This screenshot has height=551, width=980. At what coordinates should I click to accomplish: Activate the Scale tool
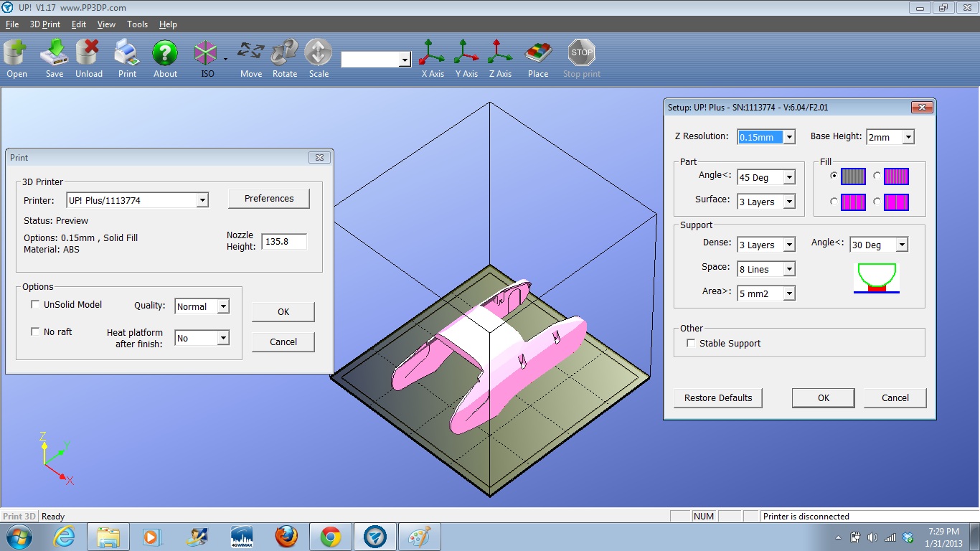(319, 53)
